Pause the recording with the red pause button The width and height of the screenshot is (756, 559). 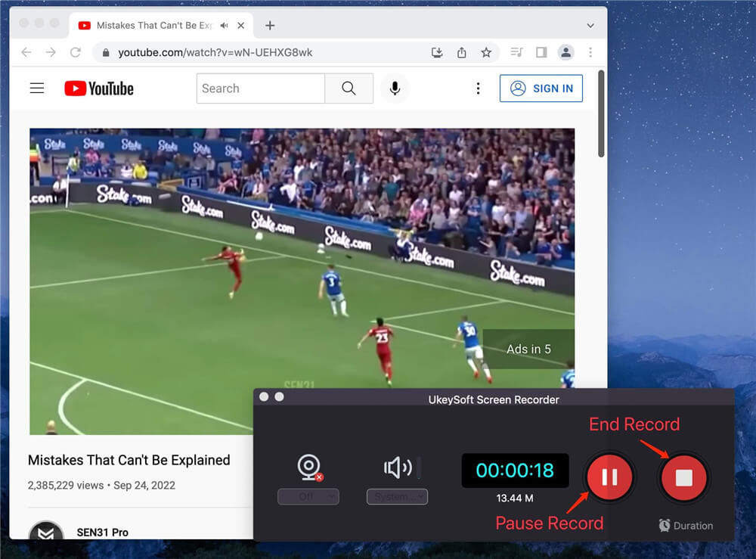tap(609, 477)
